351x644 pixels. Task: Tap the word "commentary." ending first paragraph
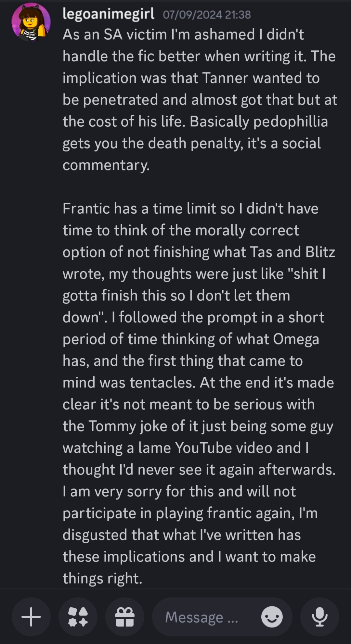point(106,165)
